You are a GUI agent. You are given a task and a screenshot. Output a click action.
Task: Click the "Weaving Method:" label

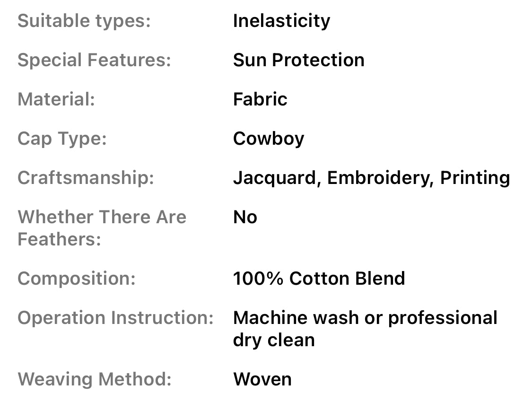94,379
